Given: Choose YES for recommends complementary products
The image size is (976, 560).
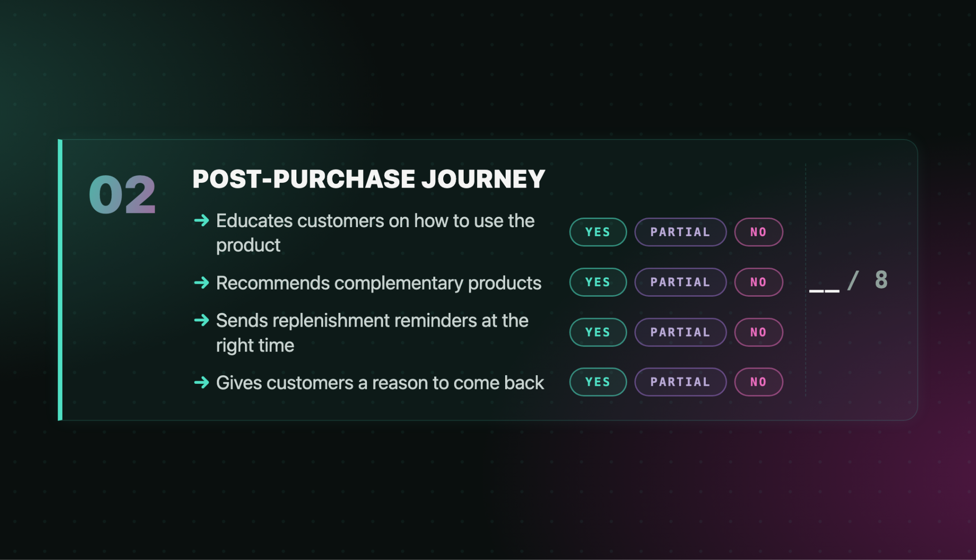Looking at the screenshot, I should pos(598,282).
